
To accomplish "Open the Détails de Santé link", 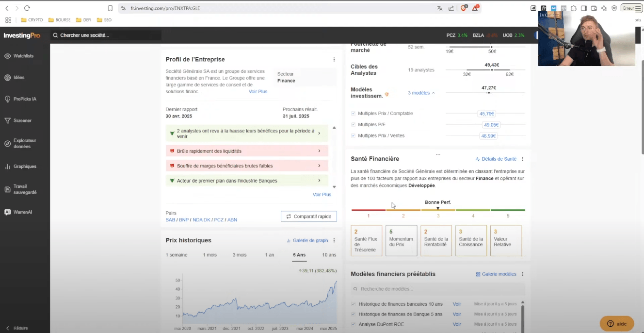I will (496, 159).
